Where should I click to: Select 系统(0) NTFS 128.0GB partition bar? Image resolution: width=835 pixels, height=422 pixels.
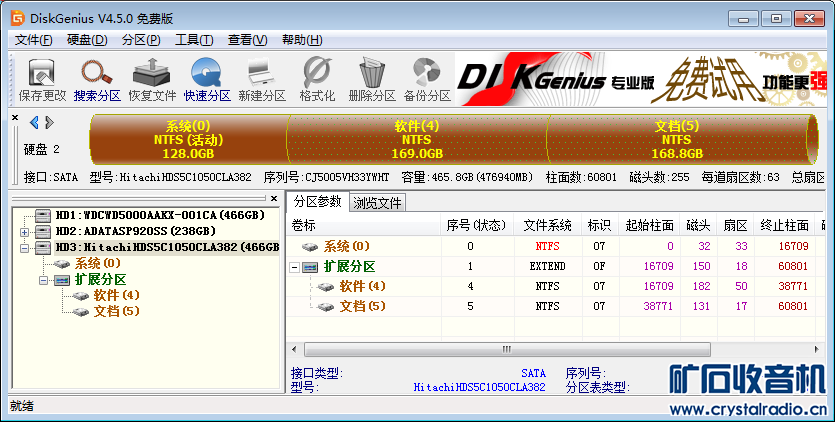coord(189,140)
